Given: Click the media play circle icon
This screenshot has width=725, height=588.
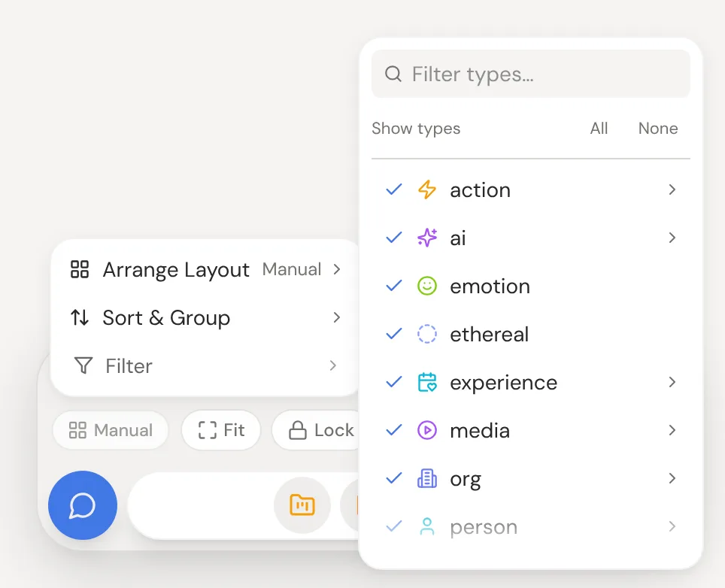Looking at the screenshot, I should 426,430.
